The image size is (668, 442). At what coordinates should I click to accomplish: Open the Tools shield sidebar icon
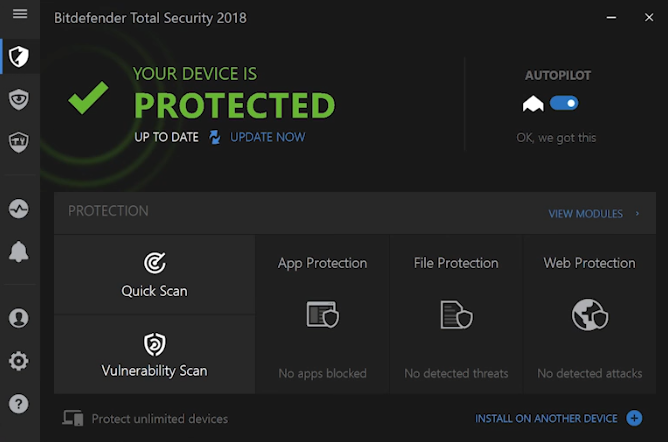[x=18, y=141]
